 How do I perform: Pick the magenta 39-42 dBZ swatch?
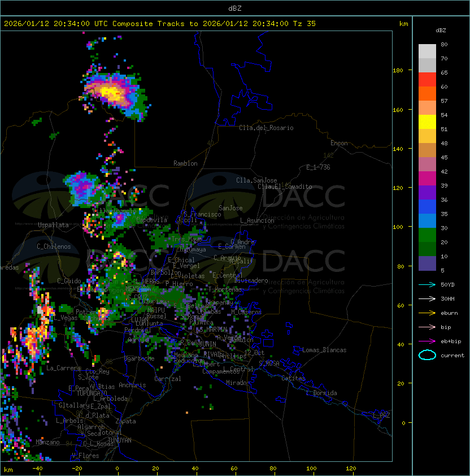tap(427, 179)
